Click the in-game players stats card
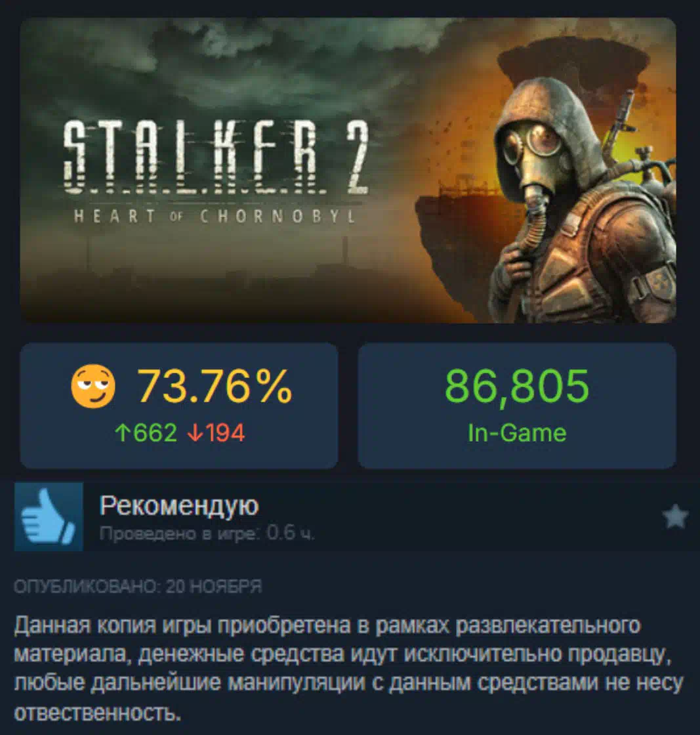The height and width of the screenshot is (735, 700). coord(517,406)
